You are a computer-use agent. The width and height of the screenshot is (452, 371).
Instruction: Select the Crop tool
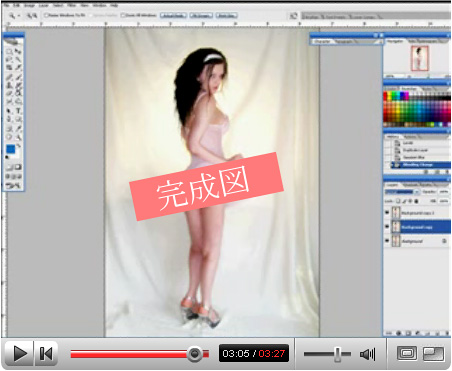click(x=9, y=67)
